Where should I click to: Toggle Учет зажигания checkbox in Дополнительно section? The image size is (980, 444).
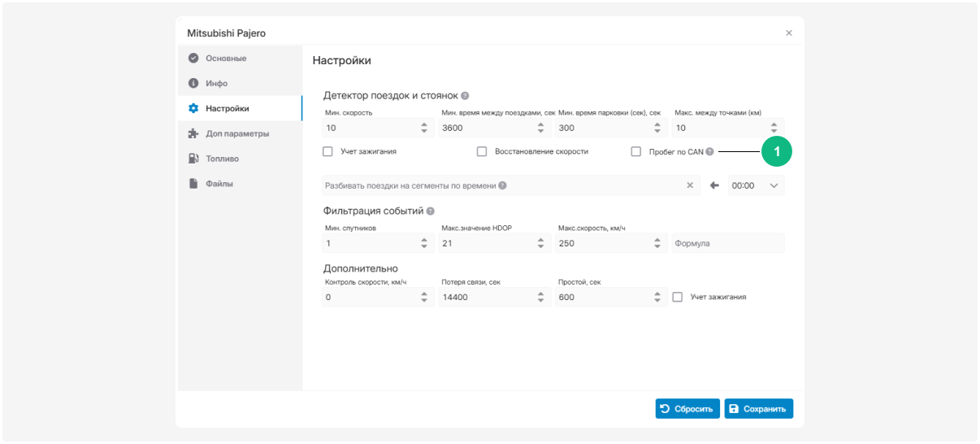(x=678, y=297)
